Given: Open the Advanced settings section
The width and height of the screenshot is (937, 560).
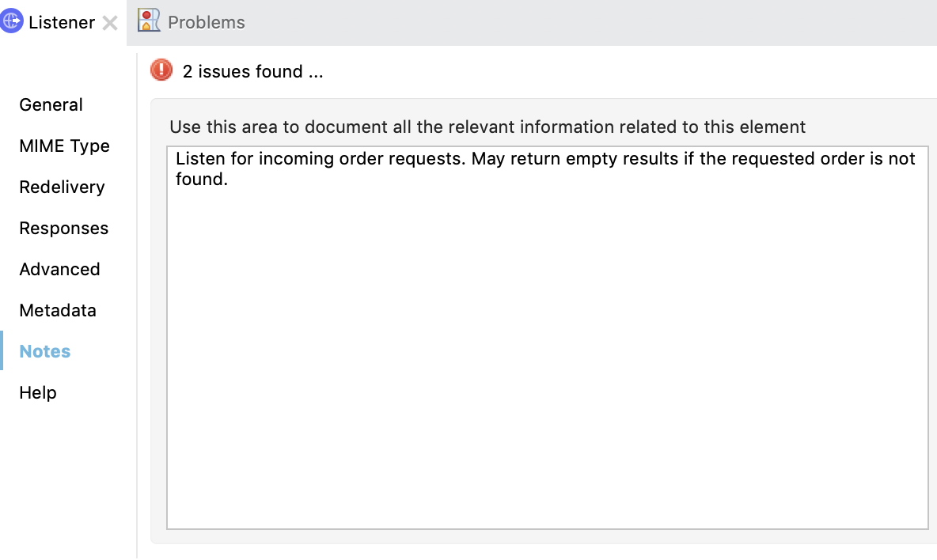Looking at the screenshot, I should (59, 269).
